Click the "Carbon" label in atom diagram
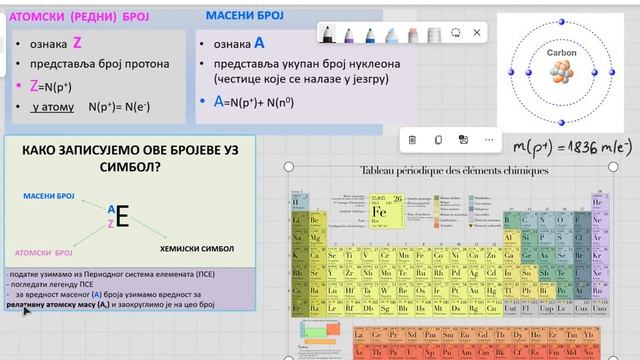Viewport: 640px width, 360px height. click(x=561, y=53)
